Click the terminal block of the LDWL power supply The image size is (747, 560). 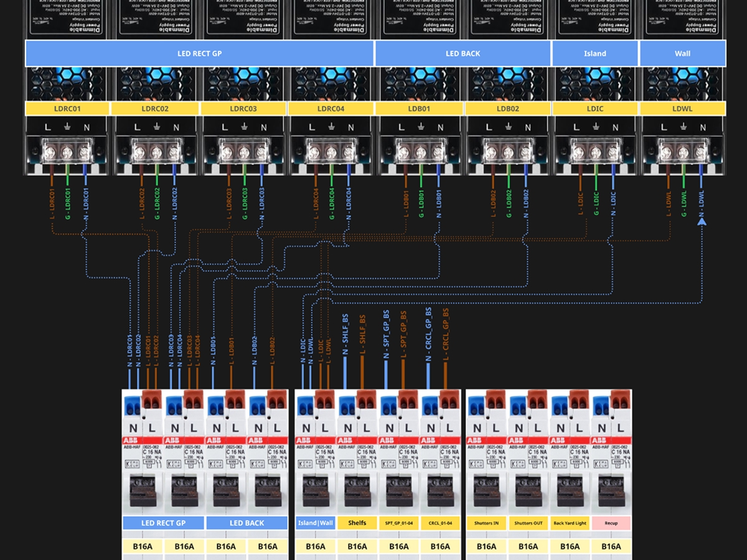coord(684,152)
